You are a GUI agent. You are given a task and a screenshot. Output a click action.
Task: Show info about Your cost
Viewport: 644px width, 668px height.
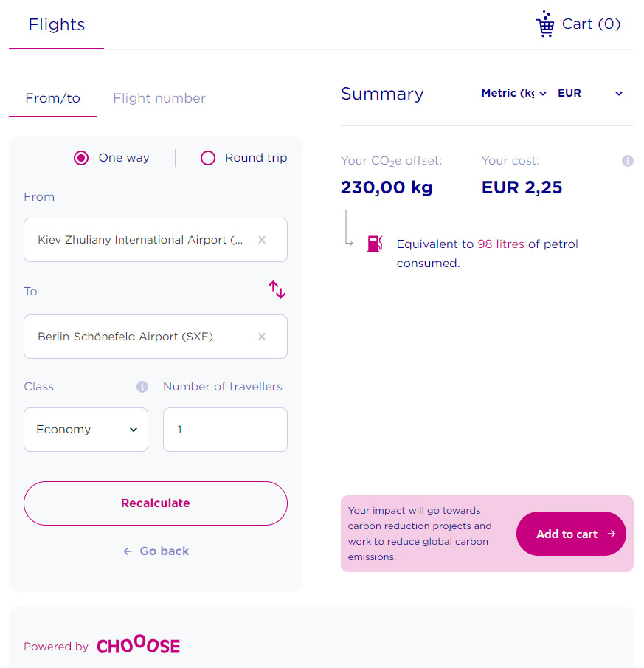[627, 161]
